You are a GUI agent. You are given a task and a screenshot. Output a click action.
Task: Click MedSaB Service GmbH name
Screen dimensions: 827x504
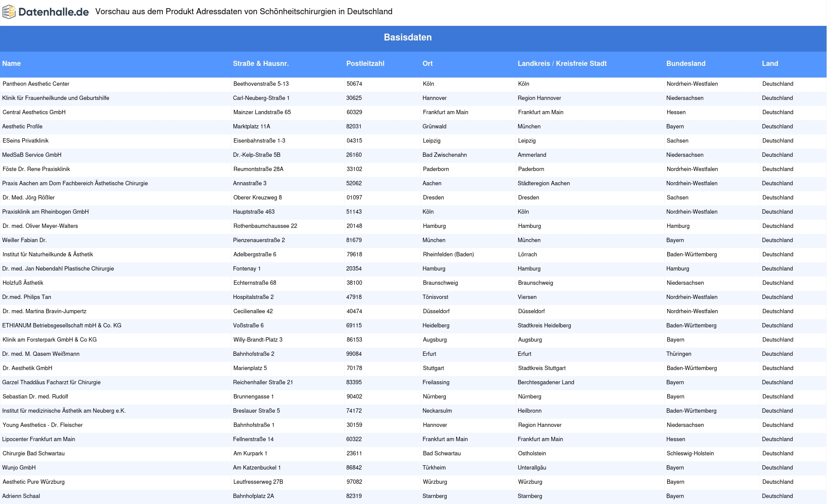(x=32, y=155)
